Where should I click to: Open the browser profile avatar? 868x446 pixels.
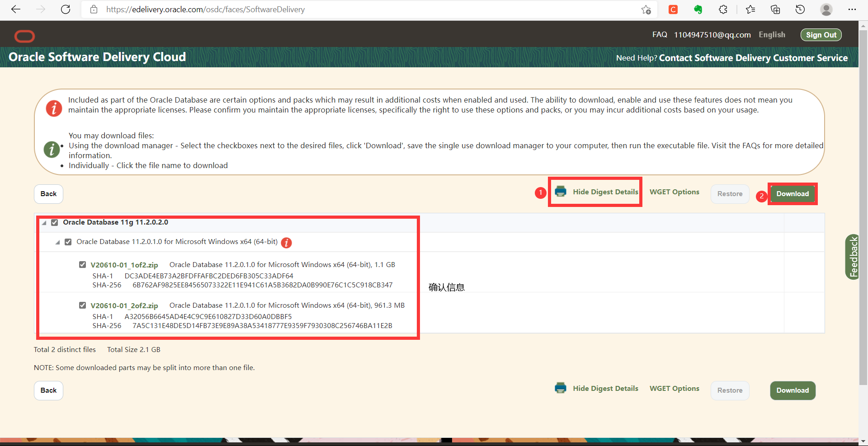(x=826, y=9)
